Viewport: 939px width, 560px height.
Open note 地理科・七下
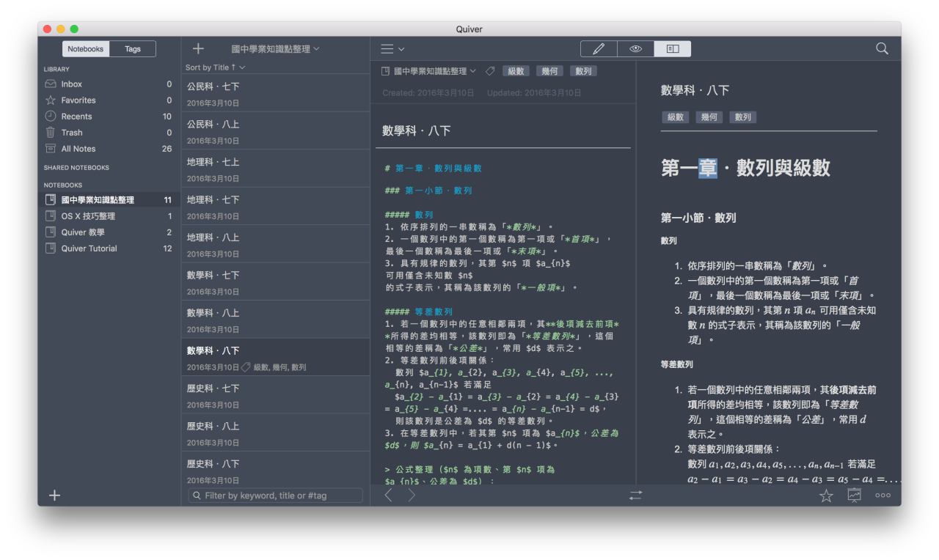(x=275, y=207)
